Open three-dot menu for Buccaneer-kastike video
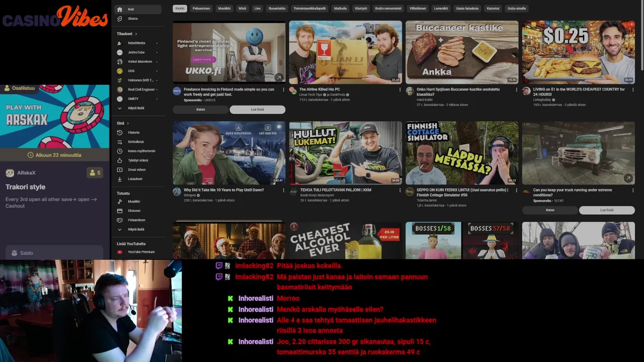Viewport: 644px width, 362px height. (x=516, y=90)
